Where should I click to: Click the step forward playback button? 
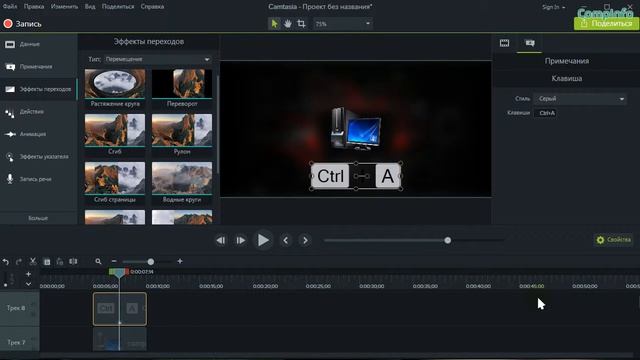tap(241, 240)
